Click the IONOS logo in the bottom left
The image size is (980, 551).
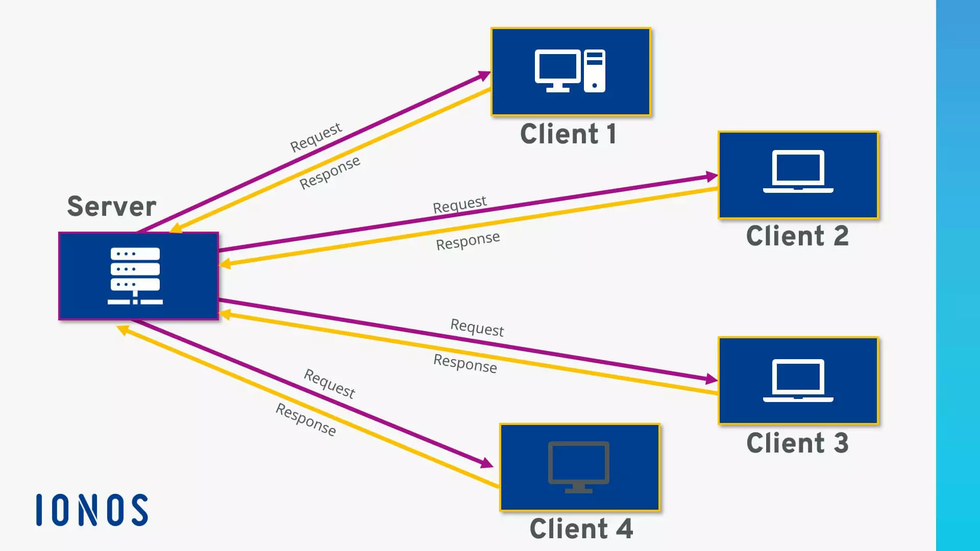tap(92, 510)
